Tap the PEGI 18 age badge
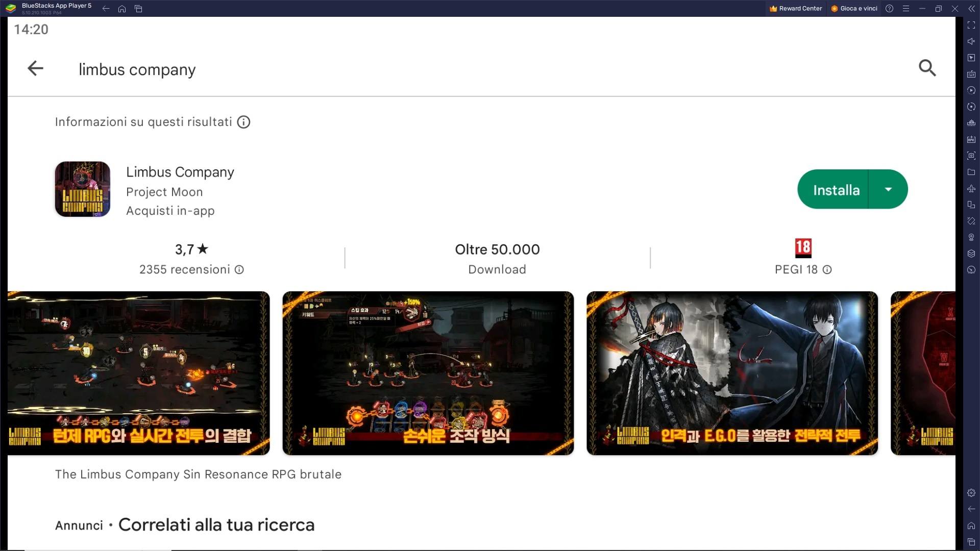 pos(803,248)
